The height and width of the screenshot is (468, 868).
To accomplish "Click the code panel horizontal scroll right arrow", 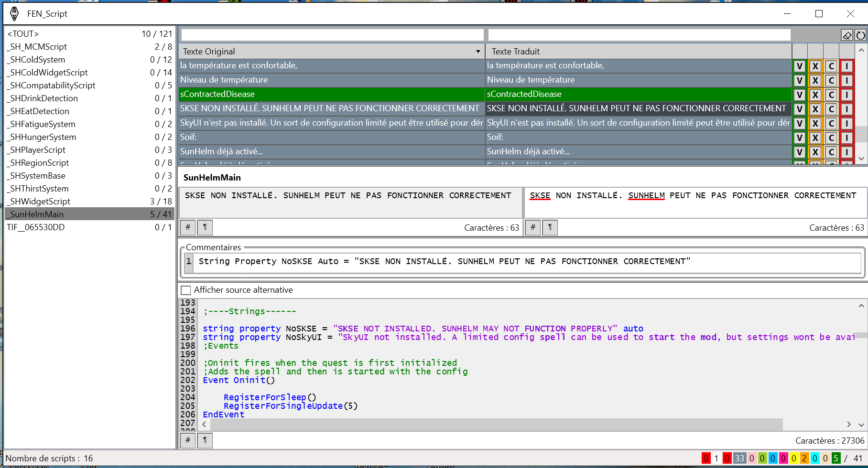I will pyautogui.click(x=849, y=425).
